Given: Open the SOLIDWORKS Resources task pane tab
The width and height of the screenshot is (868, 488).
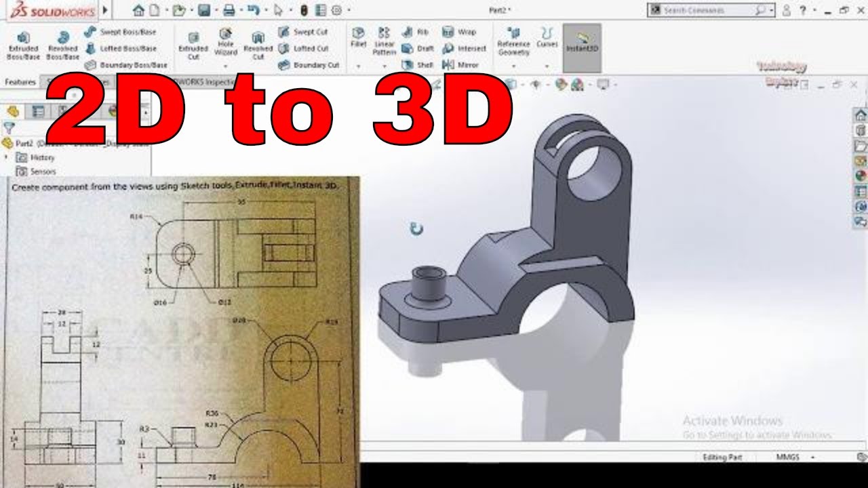Looking at the screenshot, I should 861,115.
